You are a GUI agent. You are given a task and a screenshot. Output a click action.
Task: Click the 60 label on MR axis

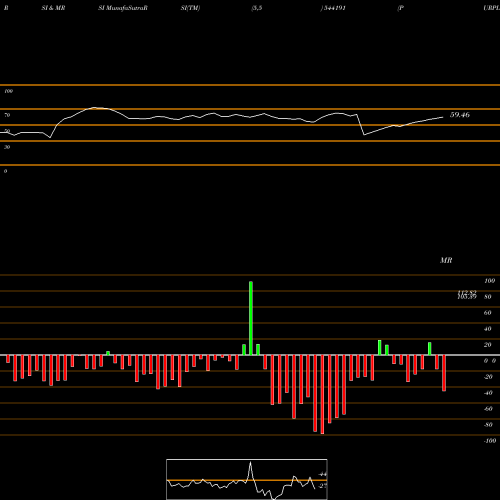[x=488, y=313]
